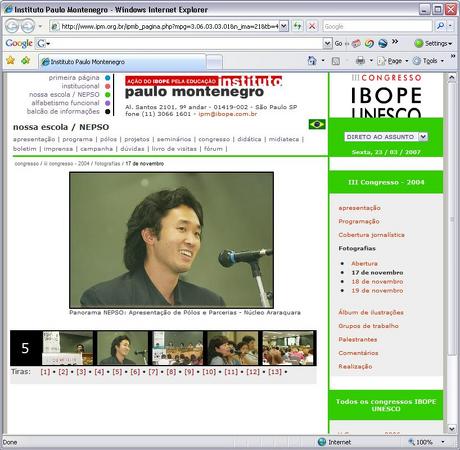Click the browser Back arrow button
460x450 pixels.
[12, 26]
